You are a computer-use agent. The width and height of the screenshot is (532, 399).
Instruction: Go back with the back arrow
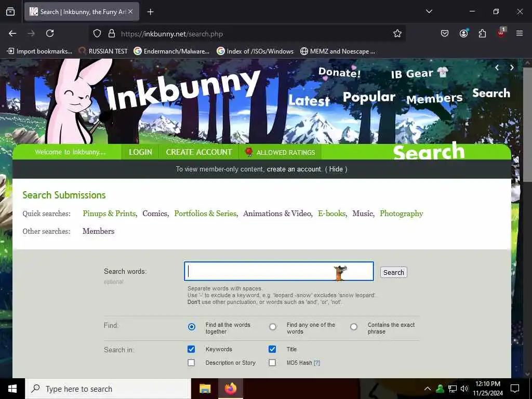[x=12, y=33]
